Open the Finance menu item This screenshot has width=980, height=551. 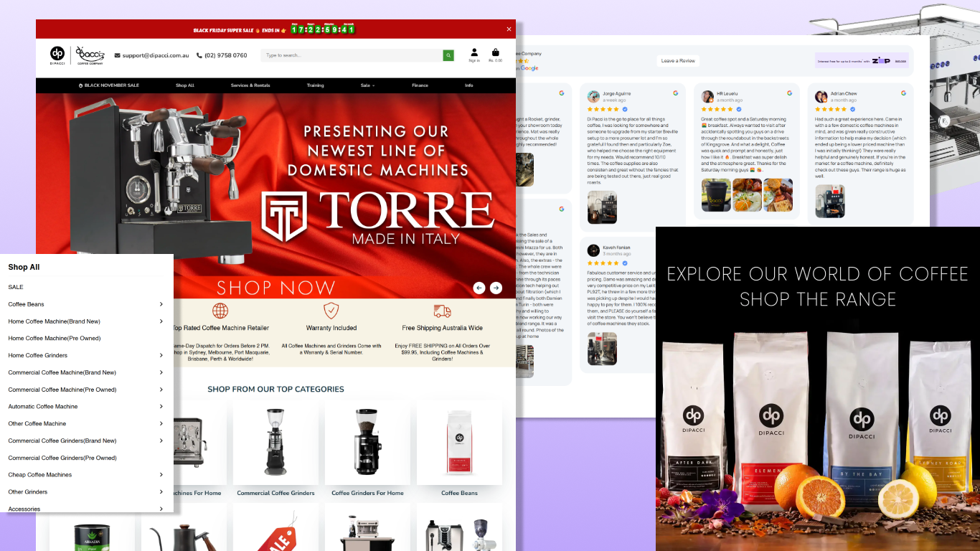420,85
